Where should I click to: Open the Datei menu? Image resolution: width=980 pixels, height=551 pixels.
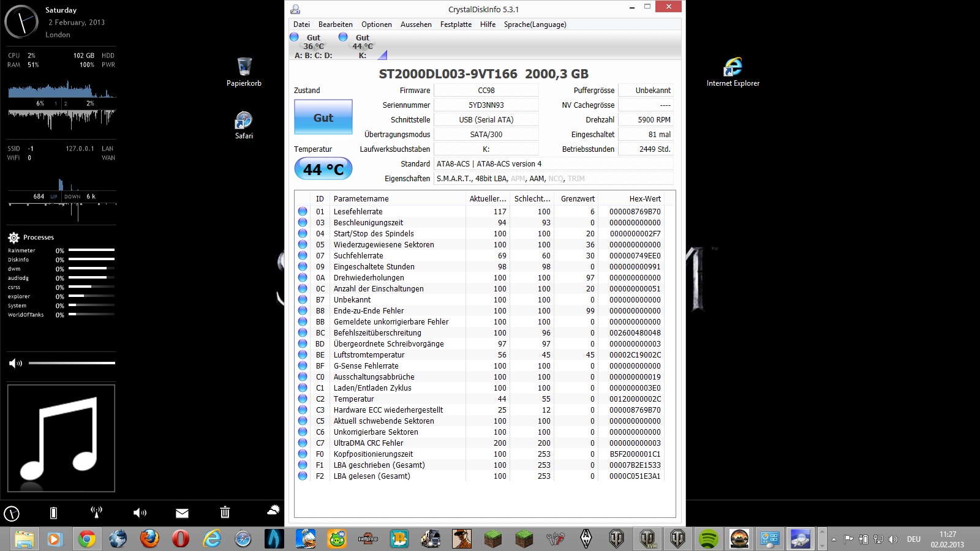coord(301,24)
